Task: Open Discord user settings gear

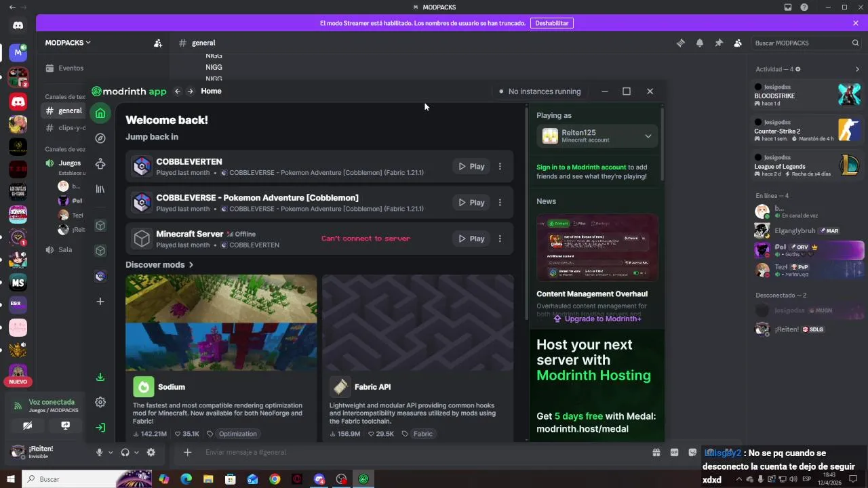Action: pos(151,452)
